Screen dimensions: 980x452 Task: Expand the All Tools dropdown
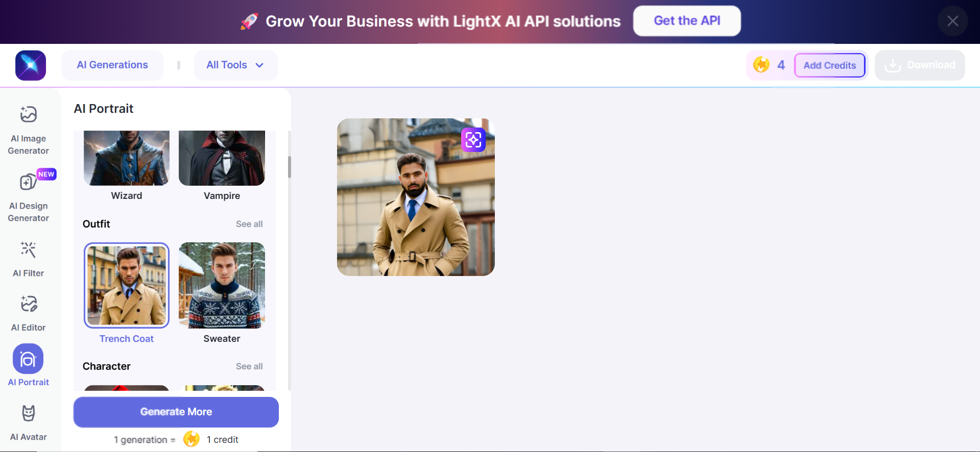(x=235, y=65)
